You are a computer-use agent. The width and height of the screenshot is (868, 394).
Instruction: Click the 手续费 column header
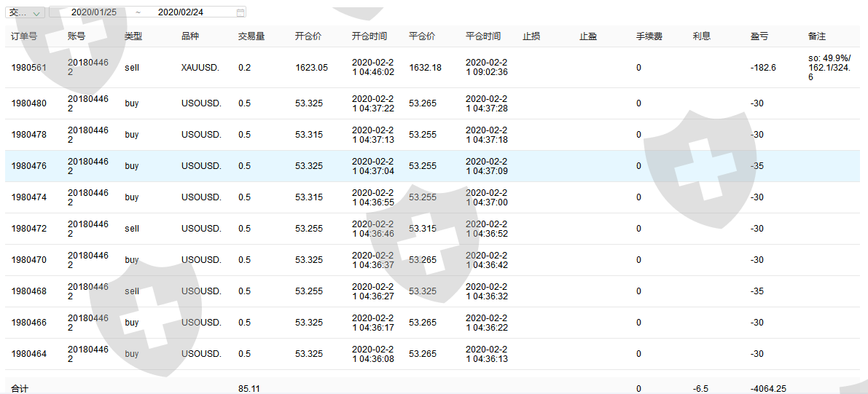[x=649, y=36]
